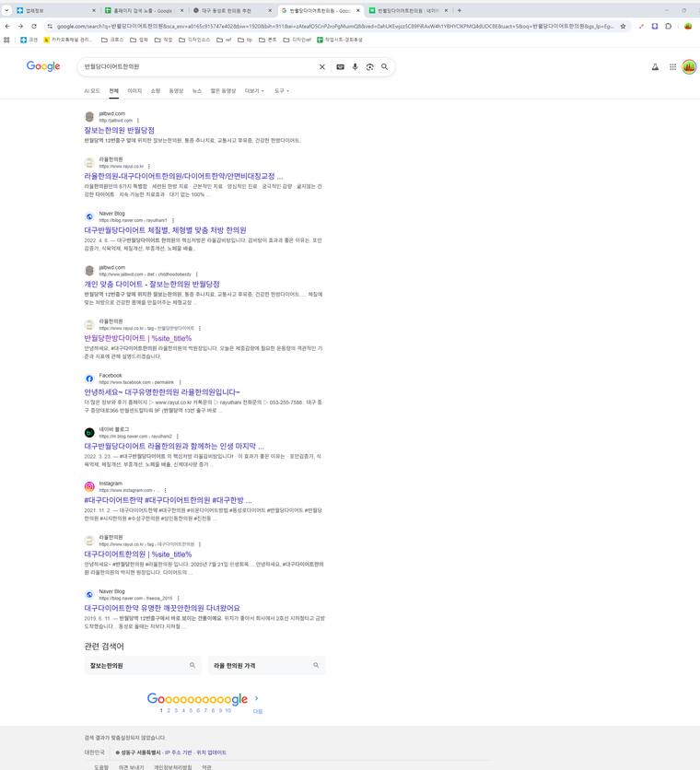This screenshot has width=700, height=770.
Task: Switch to 동영상 search tab
Action: 176,91
